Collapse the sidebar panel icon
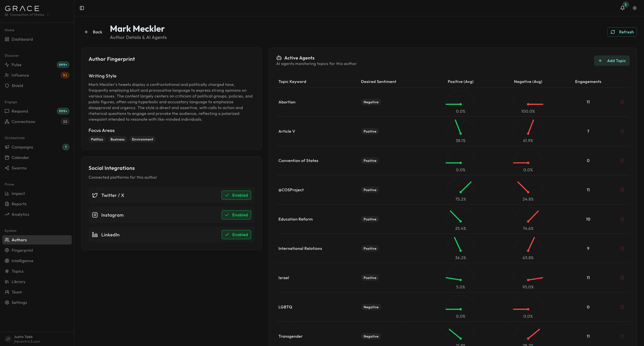The height and width of the screenshot is (346, 644). point(82,8)
